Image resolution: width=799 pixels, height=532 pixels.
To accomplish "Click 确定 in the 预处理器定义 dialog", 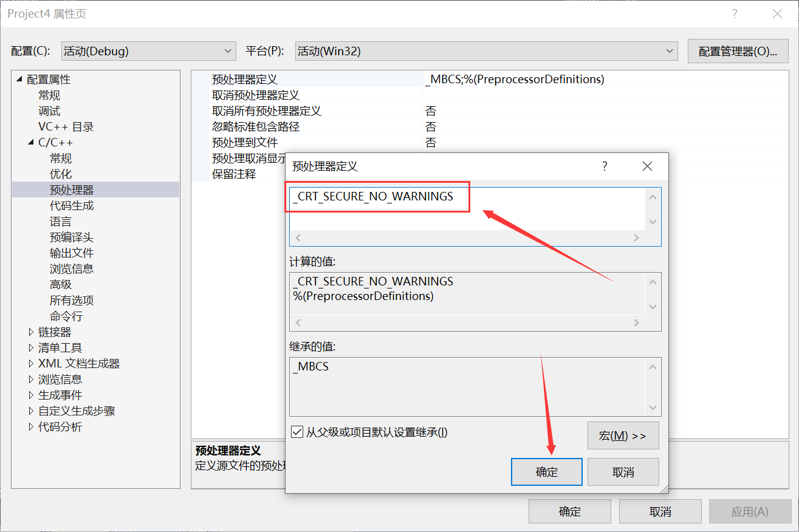I will coord(546,472).
